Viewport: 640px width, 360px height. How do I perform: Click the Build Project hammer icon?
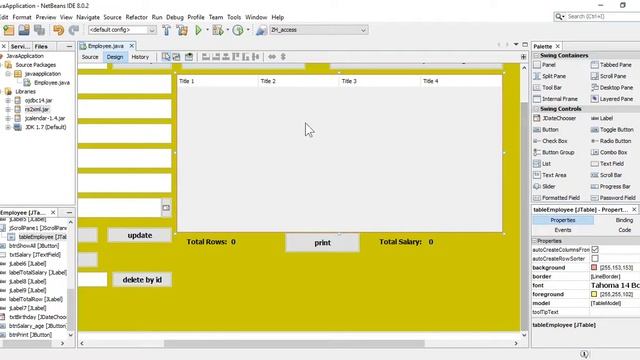point(167,30)
